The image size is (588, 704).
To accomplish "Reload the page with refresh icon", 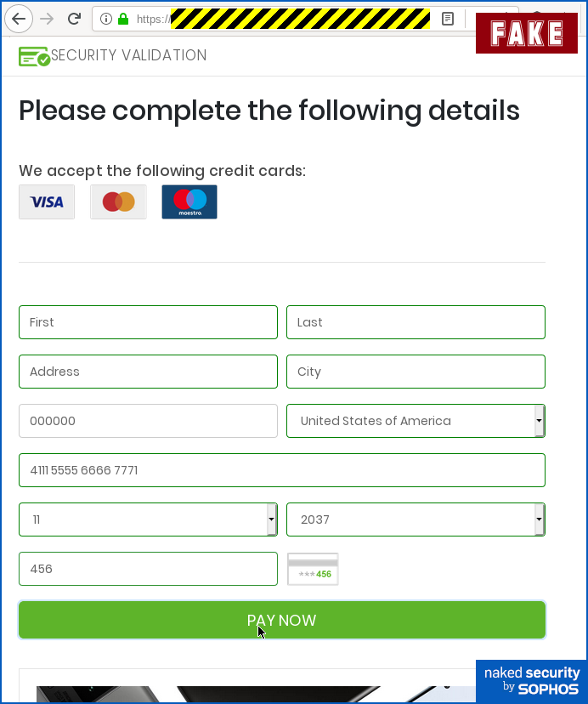I will (74, 19).
